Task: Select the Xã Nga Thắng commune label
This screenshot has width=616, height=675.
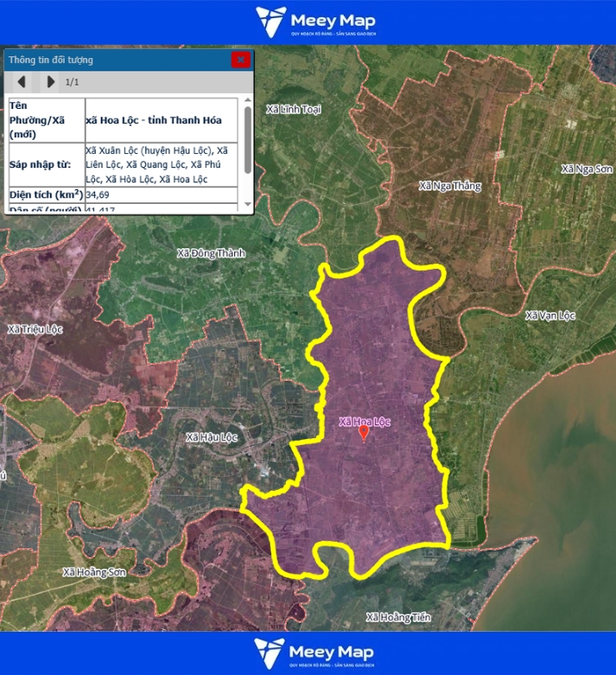Action: tap(449, 186)
